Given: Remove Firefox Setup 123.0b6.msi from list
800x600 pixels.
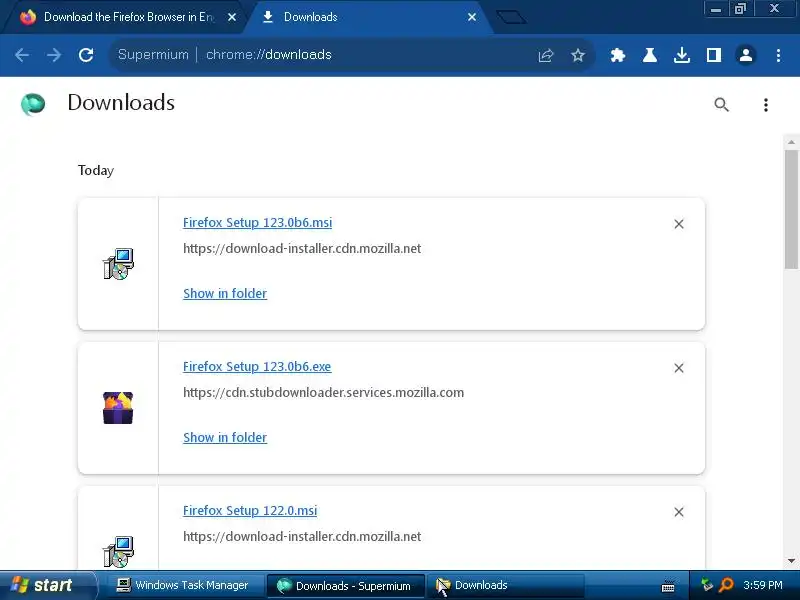Looking at the screenshot, I should tap(679, 224).
